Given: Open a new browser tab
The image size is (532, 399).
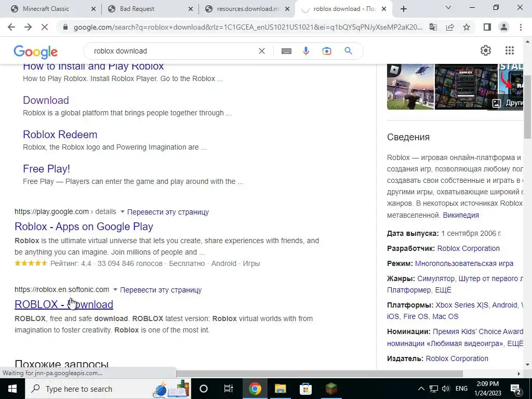Looking at the screenshot, I should [x=403, y=9].
